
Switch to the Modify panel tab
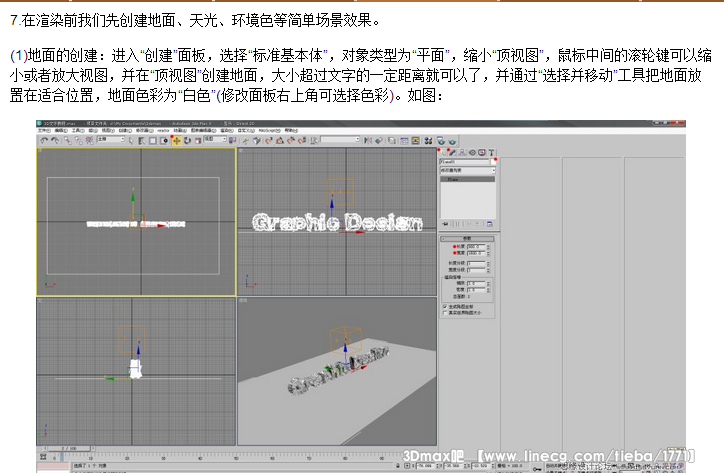[453, 152]
